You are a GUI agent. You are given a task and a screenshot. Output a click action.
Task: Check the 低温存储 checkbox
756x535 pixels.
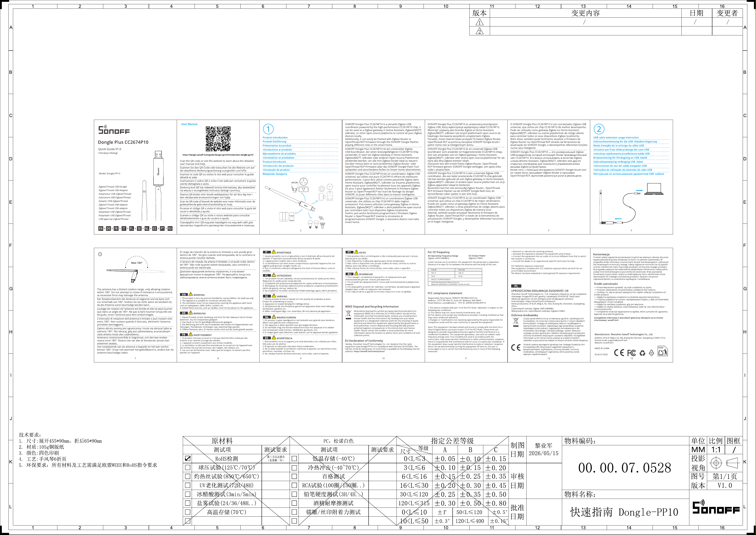294,458
